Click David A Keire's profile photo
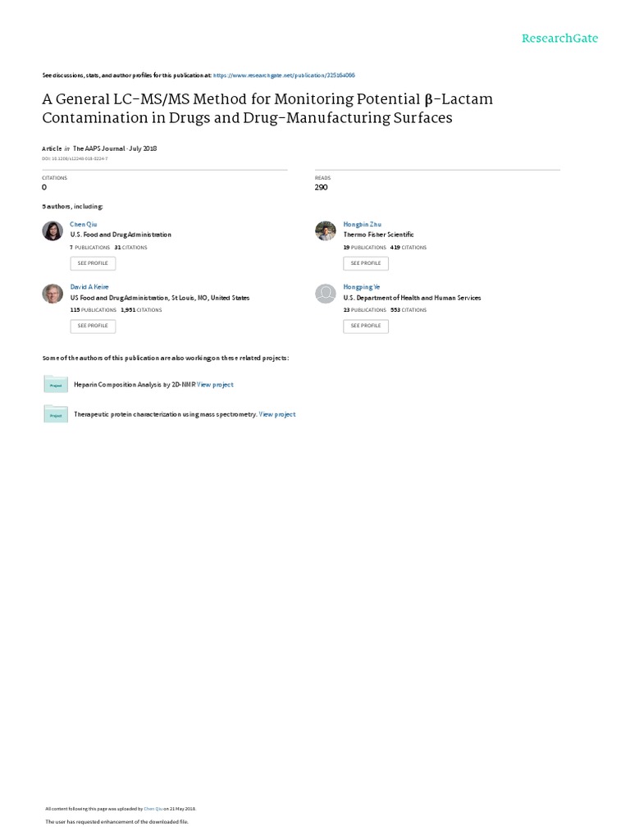This screenshot has height=840, width=630. coord(52,293)
